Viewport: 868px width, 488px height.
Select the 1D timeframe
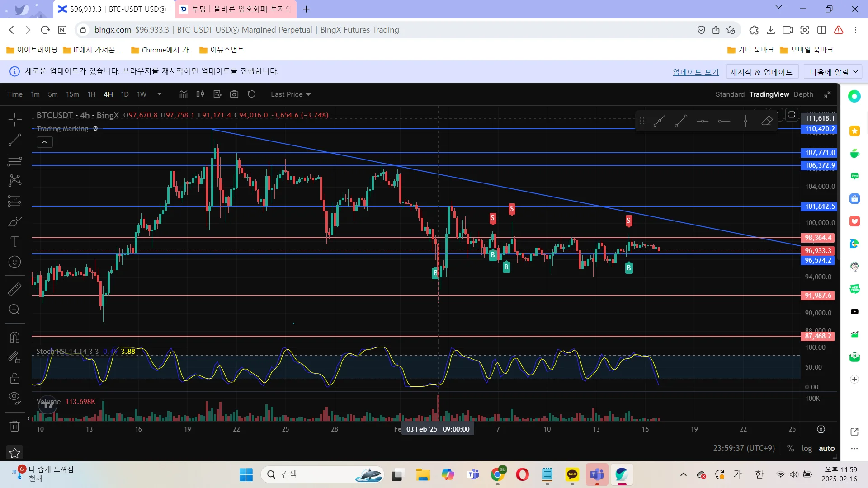[x=125, y=94]
